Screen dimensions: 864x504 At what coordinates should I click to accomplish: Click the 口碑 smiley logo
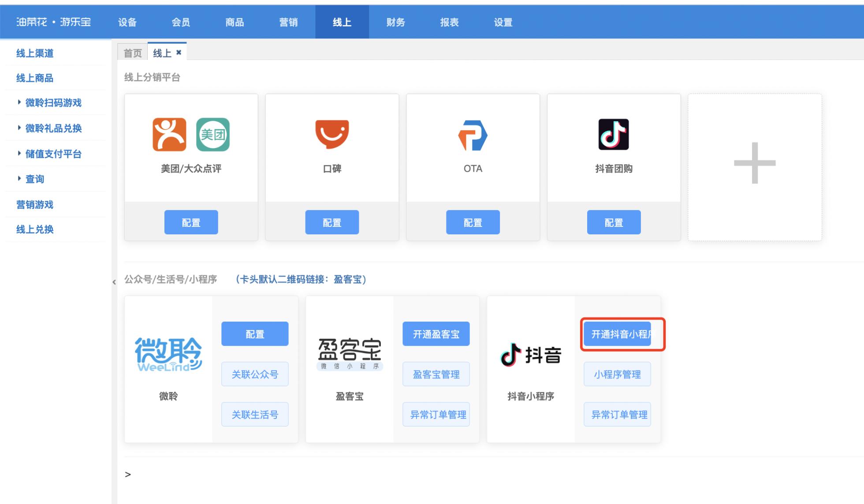pos(332,134)
